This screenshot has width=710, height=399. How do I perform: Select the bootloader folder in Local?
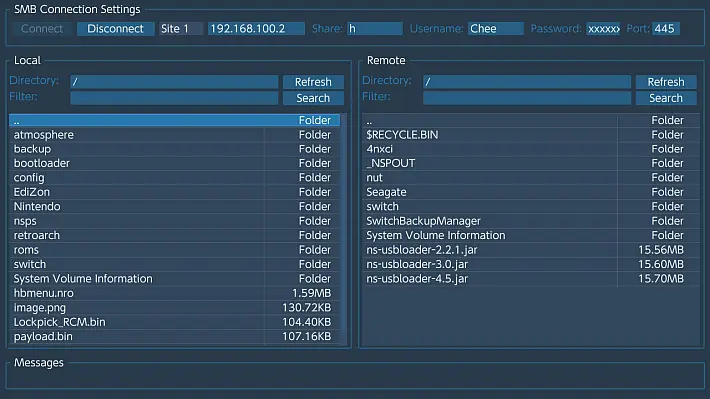174,163
